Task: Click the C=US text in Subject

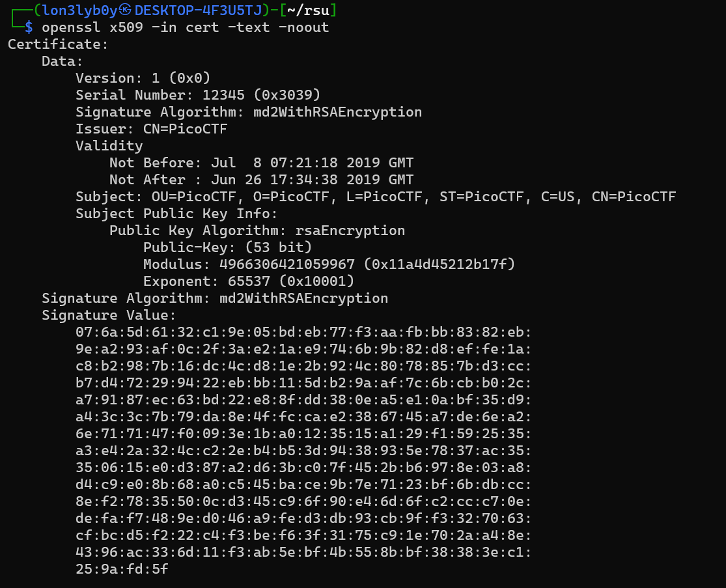Action: tap(558, 197)
